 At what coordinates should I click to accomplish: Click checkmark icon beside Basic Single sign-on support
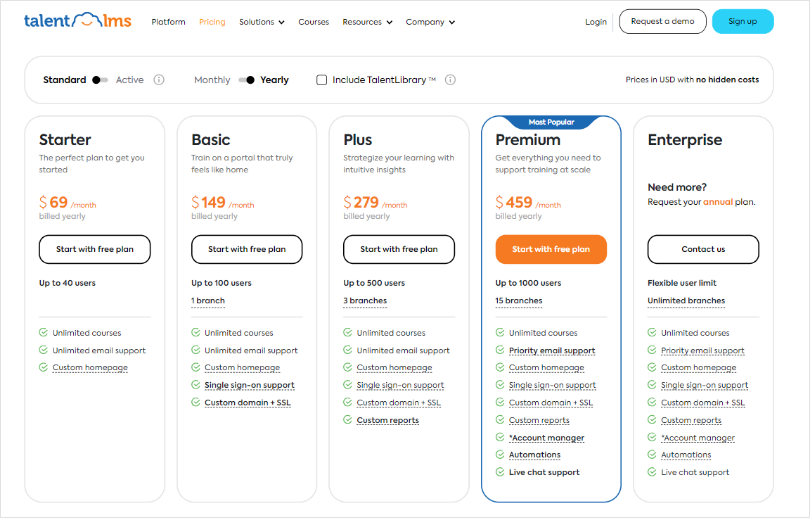click(x=196, y=385)
